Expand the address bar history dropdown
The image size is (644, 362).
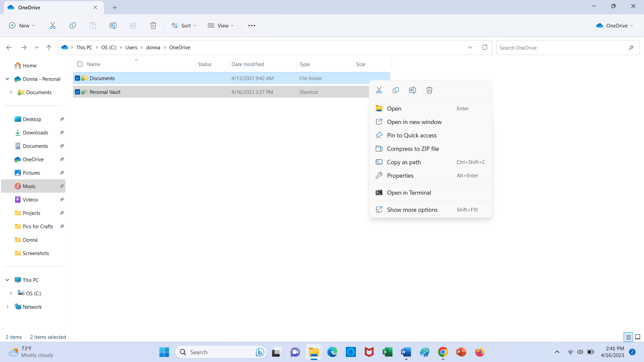[x=470, y=47]
